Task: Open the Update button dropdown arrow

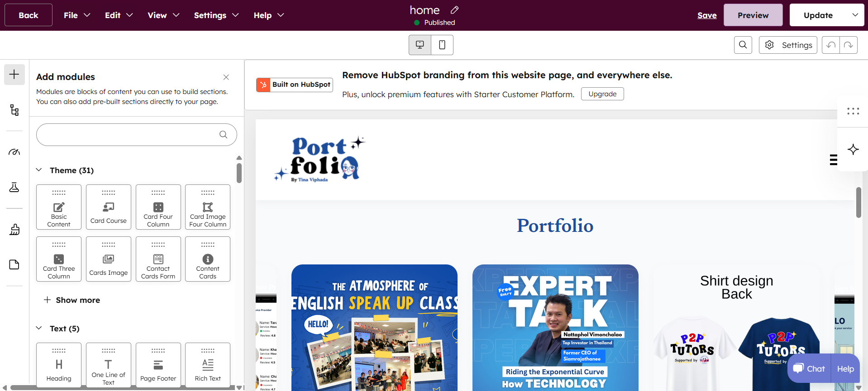Action: (855, 15)
